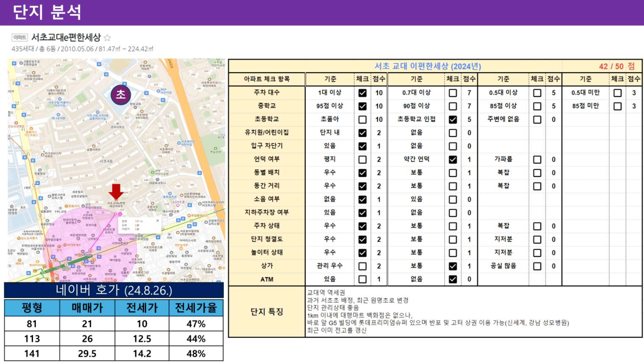This screenshot has width=644, height=362.
Task: Click the 파리바게뜨 bakery icon
Action: tap(65, 245)
